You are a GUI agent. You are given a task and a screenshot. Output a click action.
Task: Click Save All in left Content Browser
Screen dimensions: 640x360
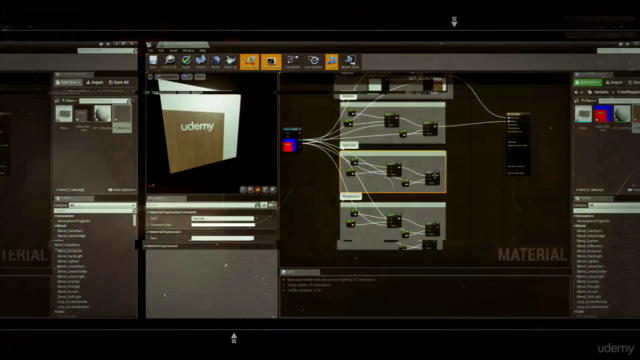click(119, 82)
